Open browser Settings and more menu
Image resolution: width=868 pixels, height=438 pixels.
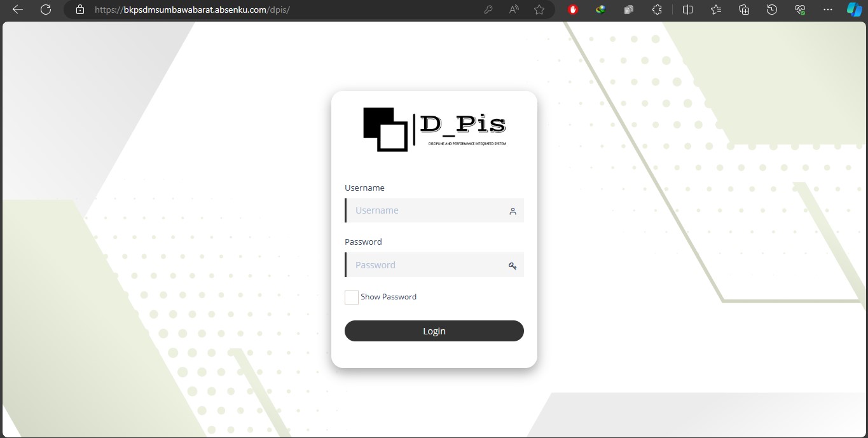click(x=827, y=10)
